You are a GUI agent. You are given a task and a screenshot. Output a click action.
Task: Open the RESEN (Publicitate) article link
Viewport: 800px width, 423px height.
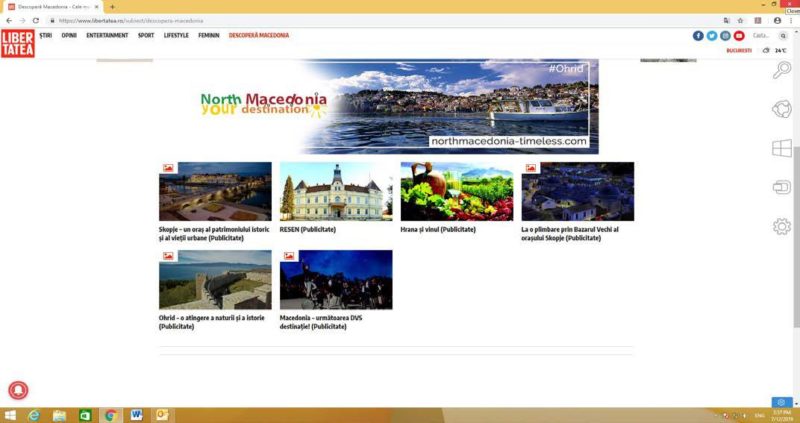point(308,230)
